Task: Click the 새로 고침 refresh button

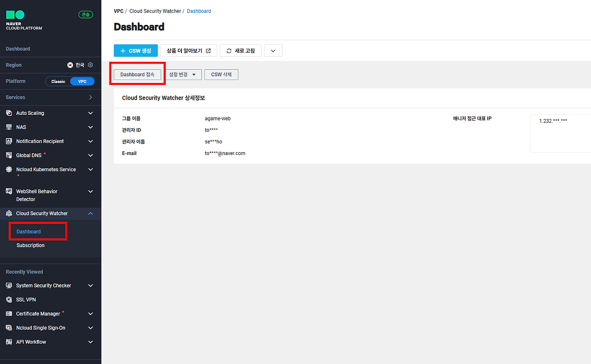Action: click(241, 51)
